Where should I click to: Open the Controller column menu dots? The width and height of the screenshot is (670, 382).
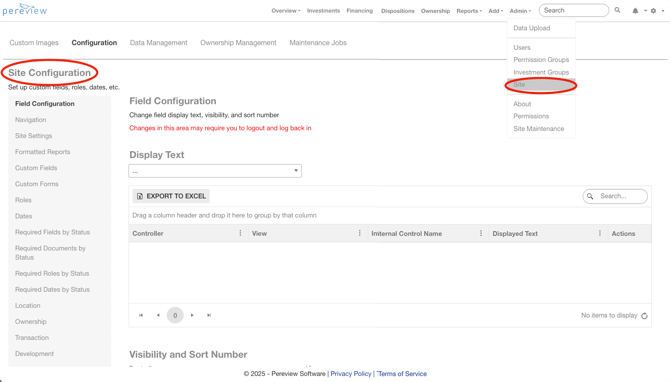(x=240, y=233)
